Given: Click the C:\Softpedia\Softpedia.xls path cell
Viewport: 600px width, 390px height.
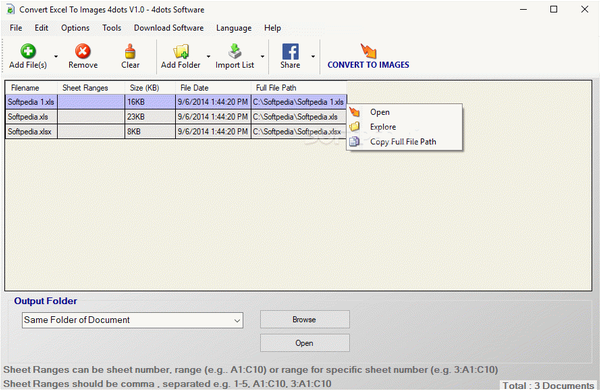Looking at the screenshot, I should click(x=299, y=117).
